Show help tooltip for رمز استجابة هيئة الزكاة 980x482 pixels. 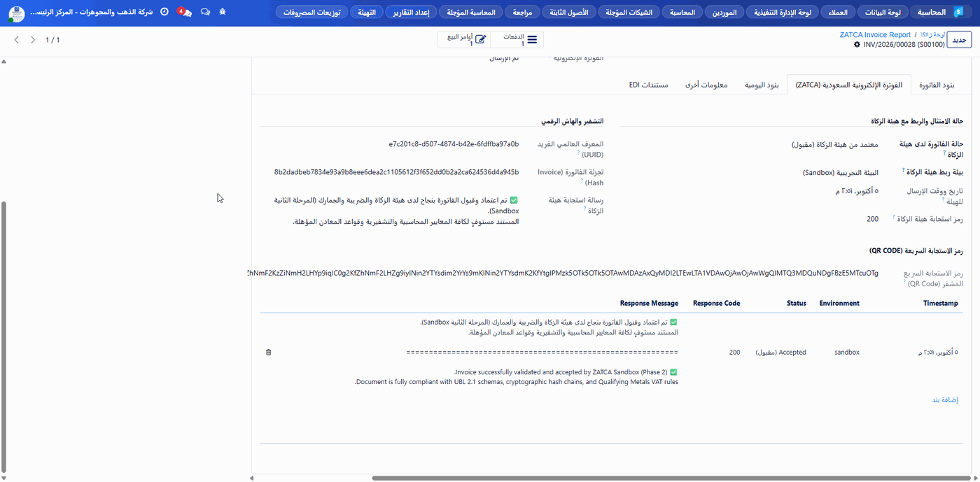895,218
